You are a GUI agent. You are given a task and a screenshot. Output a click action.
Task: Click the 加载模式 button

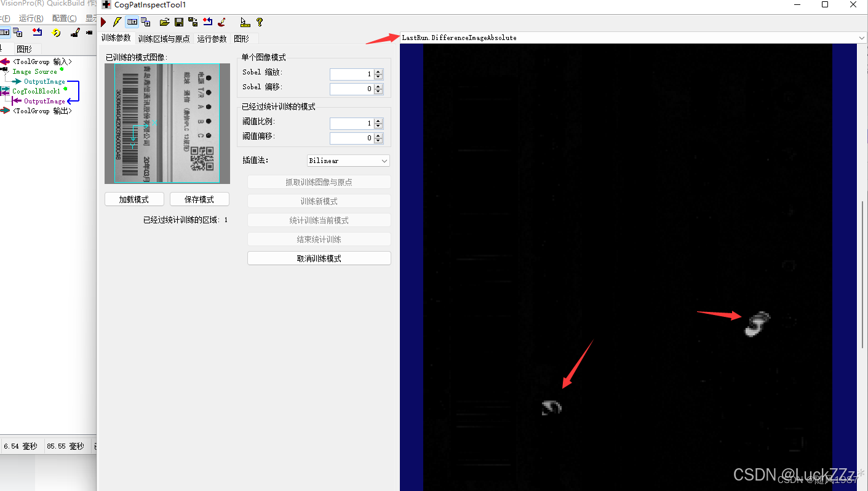pyautogui.click(x=134, y=199)
